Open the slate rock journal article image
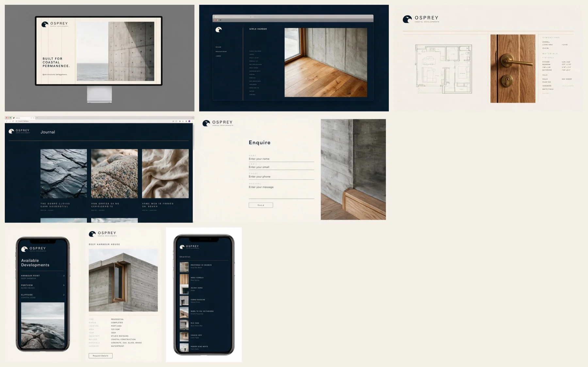588x367 pixels. [x=64, y=174]
